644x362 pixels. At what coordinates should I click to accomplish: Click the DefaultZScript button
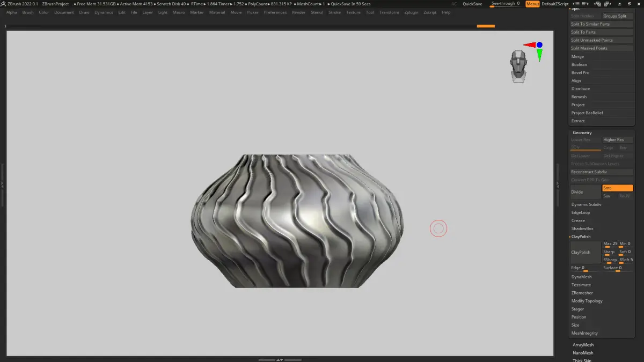pyautogui.click(x=555, y=4)
